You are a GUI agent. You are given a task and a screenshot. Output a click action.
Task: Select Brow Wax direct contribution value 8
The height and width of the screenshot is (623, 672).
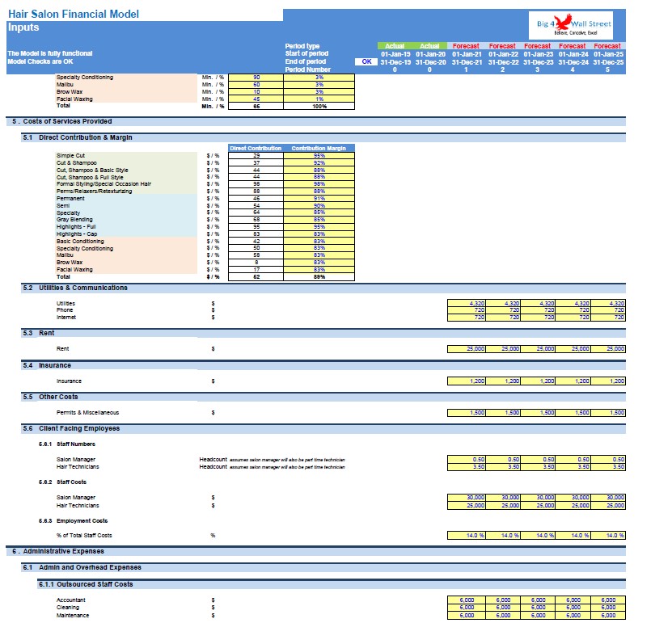pos(256,263)
